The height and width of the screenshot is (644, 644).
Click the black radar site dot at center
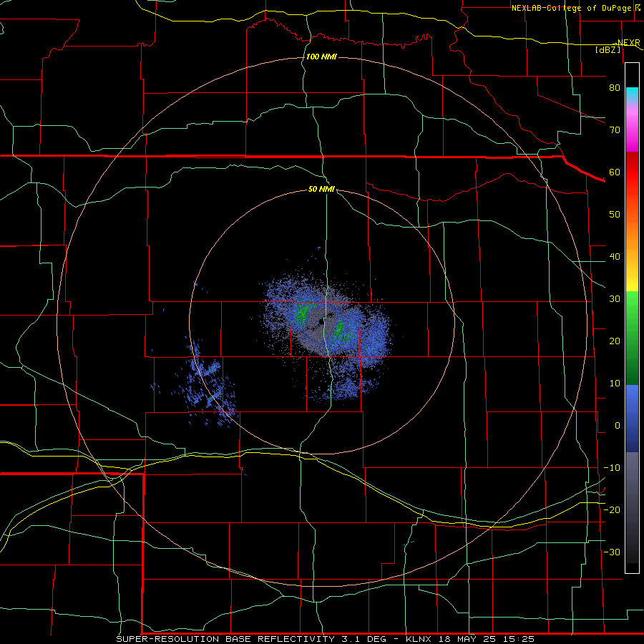[322, 321]
